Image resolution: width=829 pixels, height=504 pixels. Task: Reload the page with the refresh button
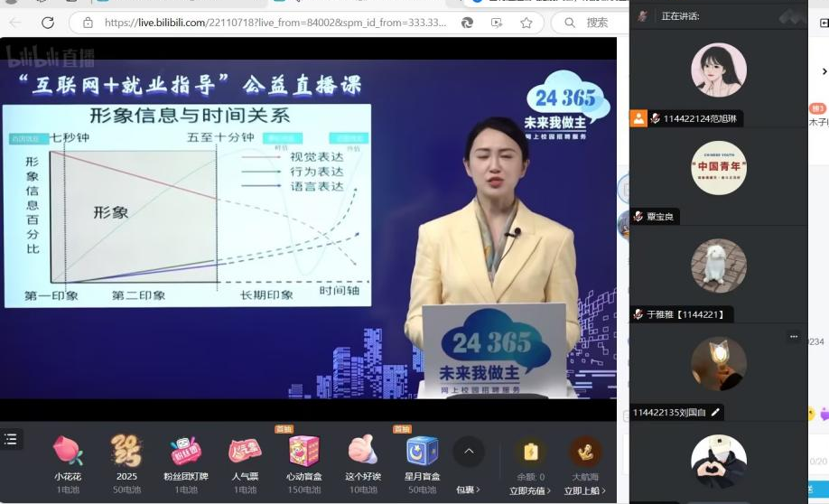pos(48,23)
